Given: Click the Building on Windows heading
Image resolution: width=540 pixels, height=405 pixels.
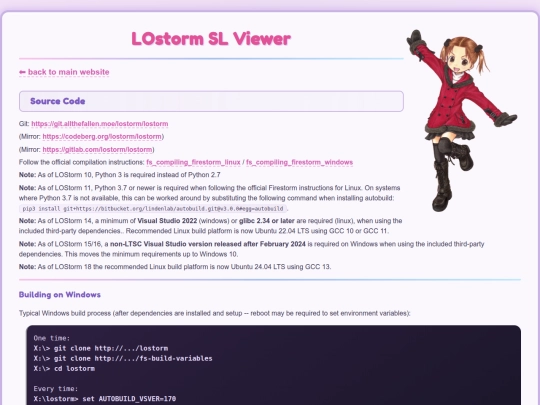Looking at the screenshot, I should pos(60,294).
